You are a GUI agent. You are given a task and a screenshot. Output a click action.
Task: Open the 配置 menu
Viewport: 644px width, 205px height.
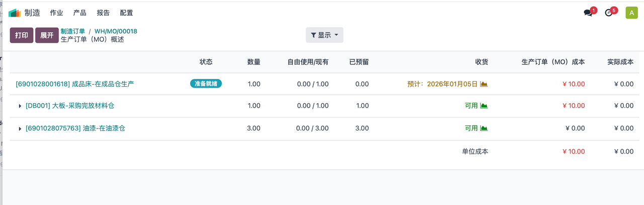(x=127, y=13)
